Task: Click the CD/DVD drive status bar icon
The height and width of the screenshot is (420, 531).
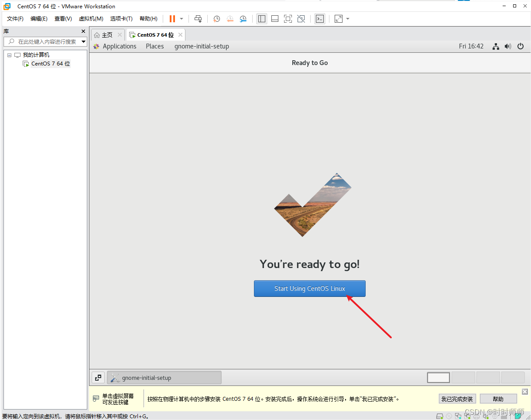Action: 449,416
